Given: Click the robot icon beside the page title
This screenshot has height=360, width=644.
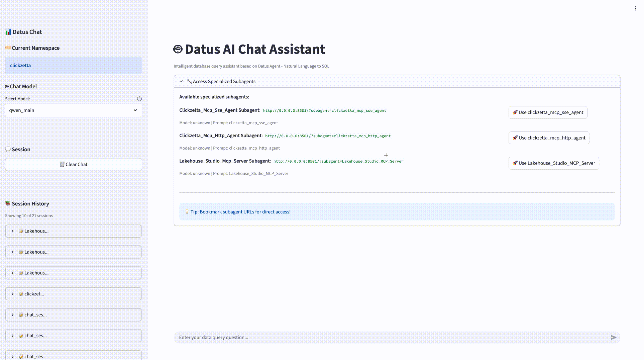Looking at the screenshot, I should pos(178,50).
